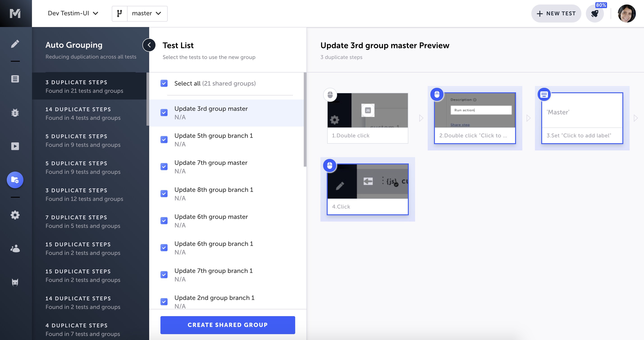The width and height of the screenshot is (644, 340).
Task: Click the bat mask icon at sidebar bottom
Action: tap(16, 282)
